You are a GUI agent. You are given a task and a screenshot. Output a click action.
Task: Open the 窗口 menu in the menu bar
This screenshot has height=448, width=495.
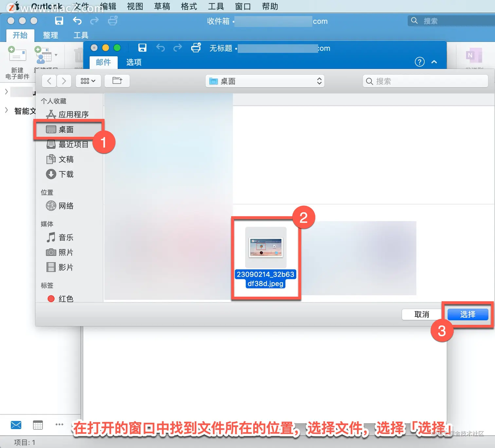pos(243,6)
